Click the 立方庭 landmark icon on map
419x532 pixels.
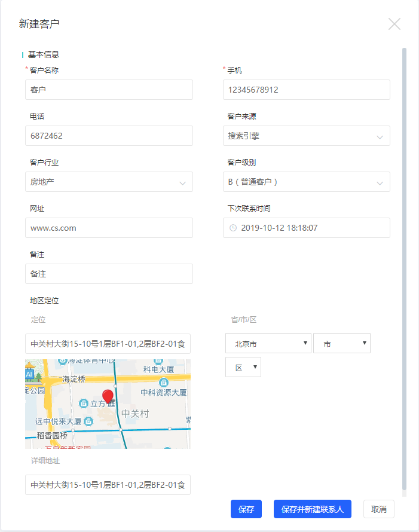tap(84, 403)
